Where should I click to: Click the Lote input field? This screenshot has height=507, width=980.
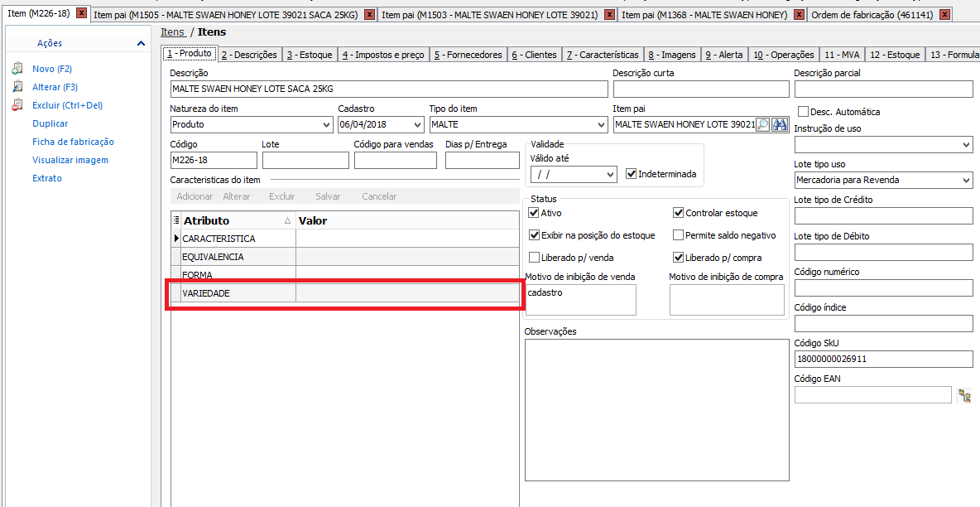pyautogui.click(x=305, y=160)
